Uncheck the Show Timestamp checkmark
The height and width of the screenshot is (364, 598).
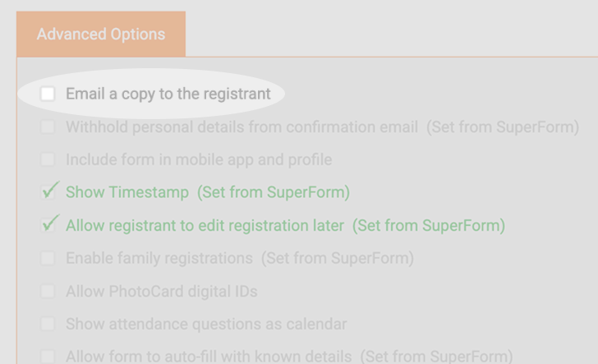tap(49, 191)
